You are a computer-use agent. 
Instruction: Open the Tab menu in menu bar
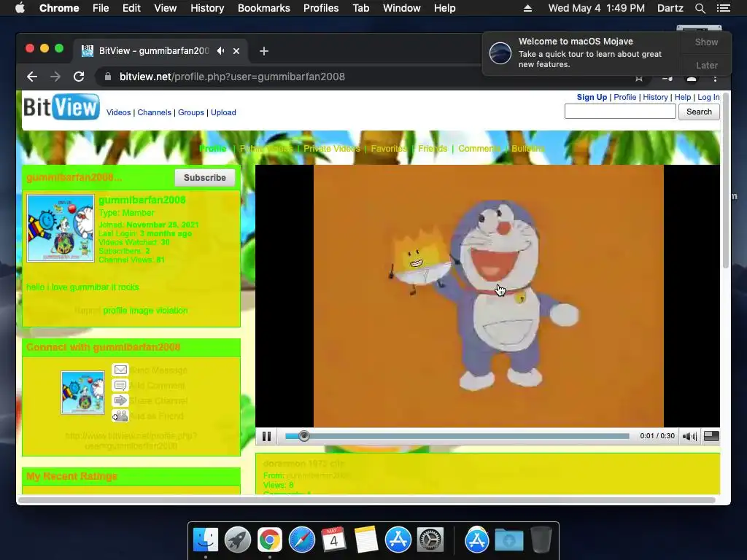point(360,8)
